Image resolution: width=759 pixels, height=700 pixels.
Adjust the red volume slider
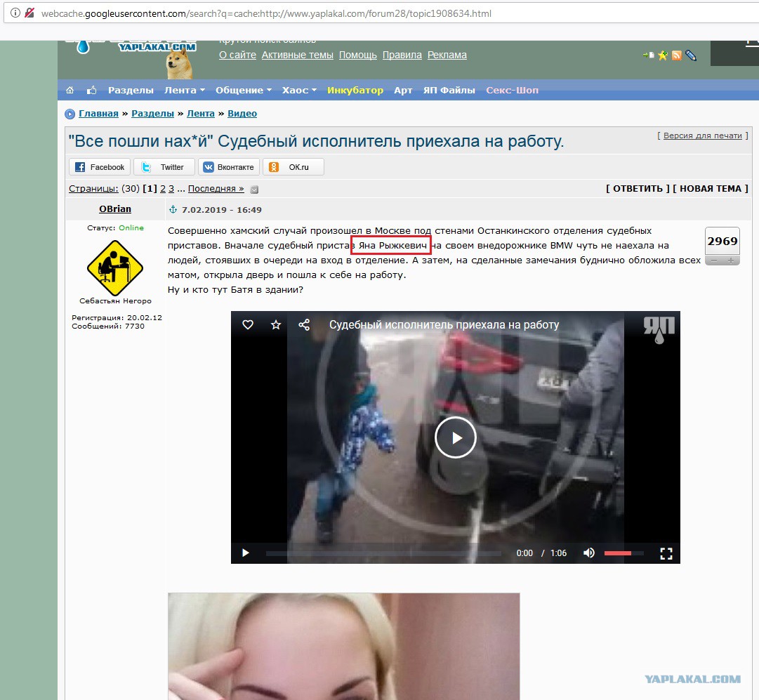tap(624, 553)
